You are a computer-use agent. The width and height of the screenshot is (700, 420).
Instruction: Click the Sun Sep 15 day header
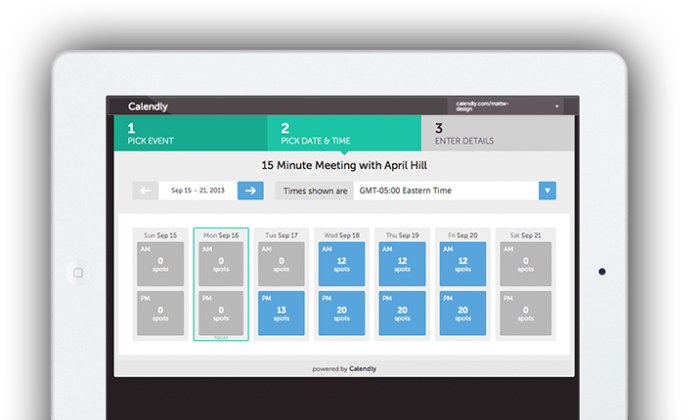tap(160, 235)
